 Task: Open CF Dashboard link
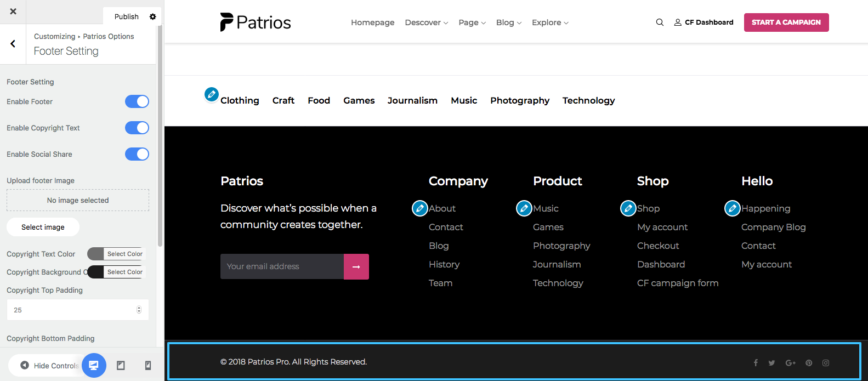pos(704,22)
